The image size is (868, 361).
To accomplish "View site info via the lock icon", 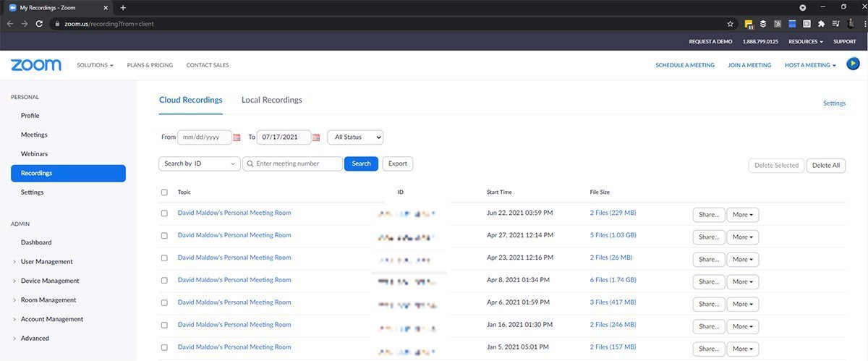I will coord(56,23).
